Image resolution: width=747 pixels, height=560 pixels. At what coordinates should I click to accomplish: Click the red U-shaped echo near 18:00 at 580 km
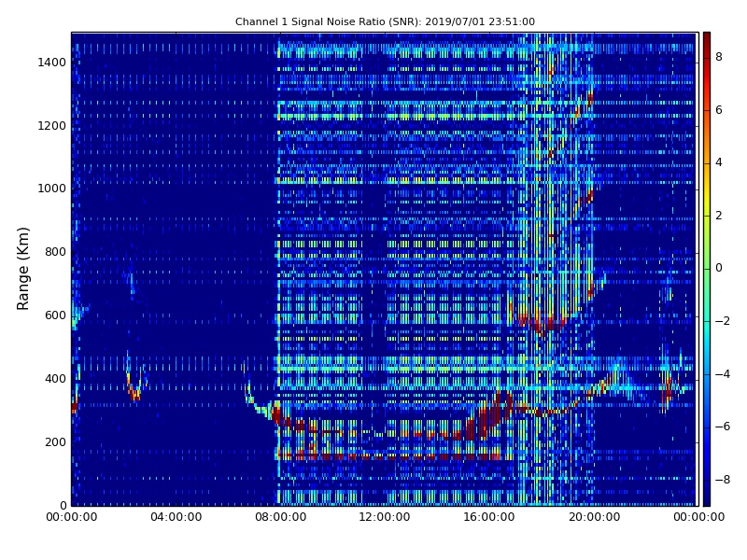(541, 324)
